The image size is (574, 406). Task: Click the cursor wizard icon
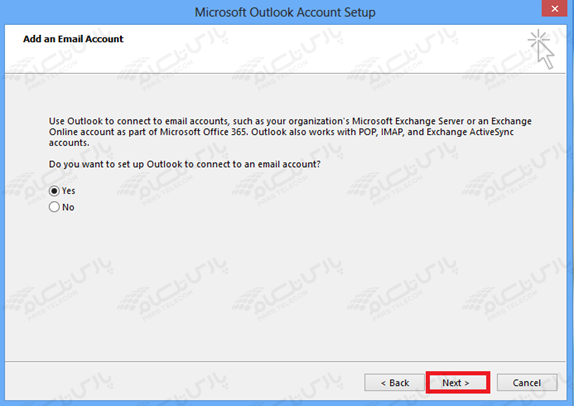pos(541,49)
